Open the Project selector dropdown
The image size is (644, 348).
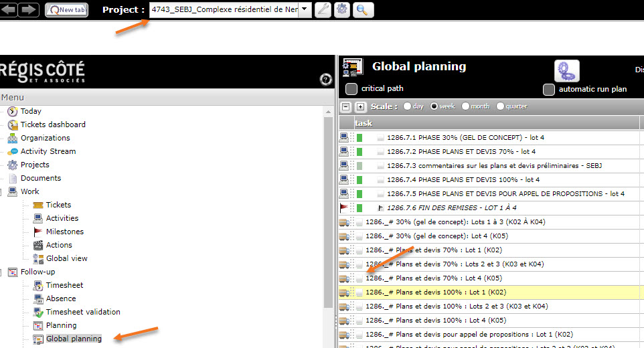pyautogui.click(x=304, y=9)
